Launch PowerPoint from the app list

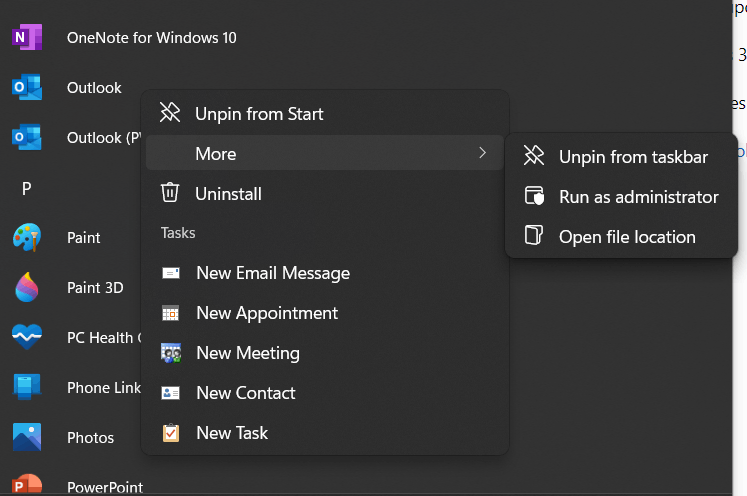click(x=27, y=486)
